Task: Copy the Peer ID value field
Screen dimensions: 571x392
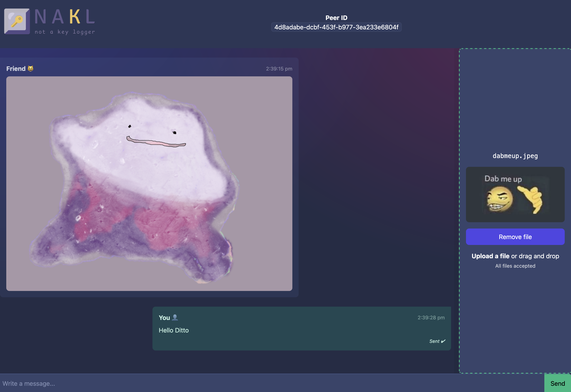Action: click(336, 27)
